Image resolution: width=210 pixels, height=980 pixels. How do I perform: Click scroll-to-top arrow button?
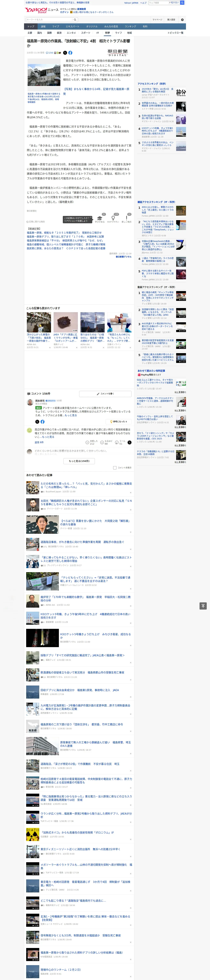coord(203,606)
